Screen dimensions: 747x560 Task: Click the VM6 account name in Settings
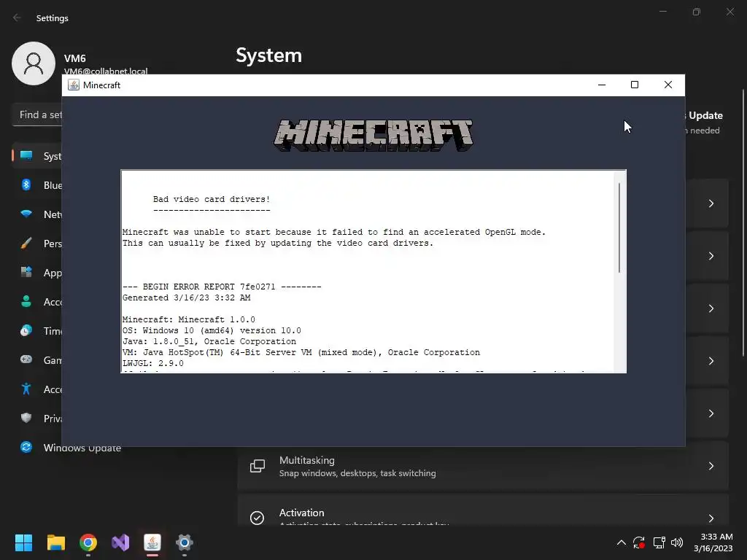point(75,58)
